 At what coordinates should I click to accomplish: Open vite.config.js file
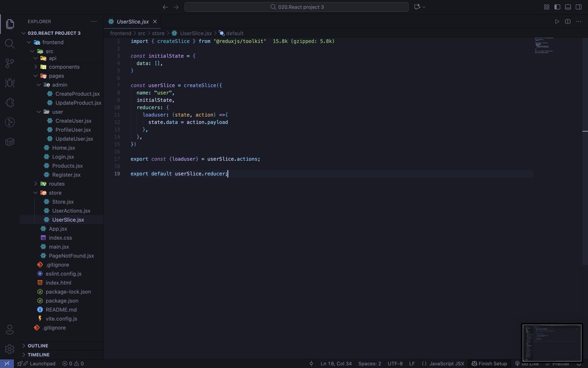pyautogui.click(x=61, y=318)
